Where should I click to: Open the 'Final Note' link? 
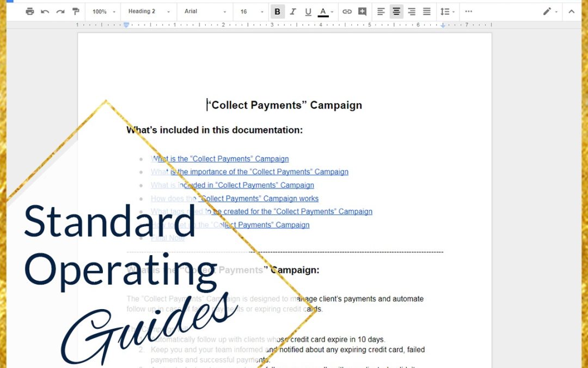coord(168,238)
